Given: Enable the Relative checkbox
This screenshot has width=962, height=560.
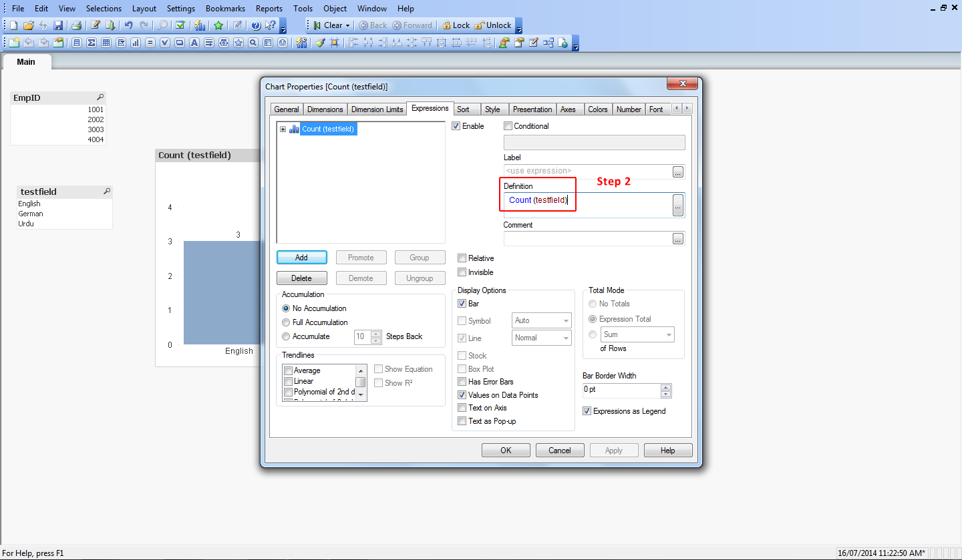Looking at the screenshot, I should tap(462, 258).
